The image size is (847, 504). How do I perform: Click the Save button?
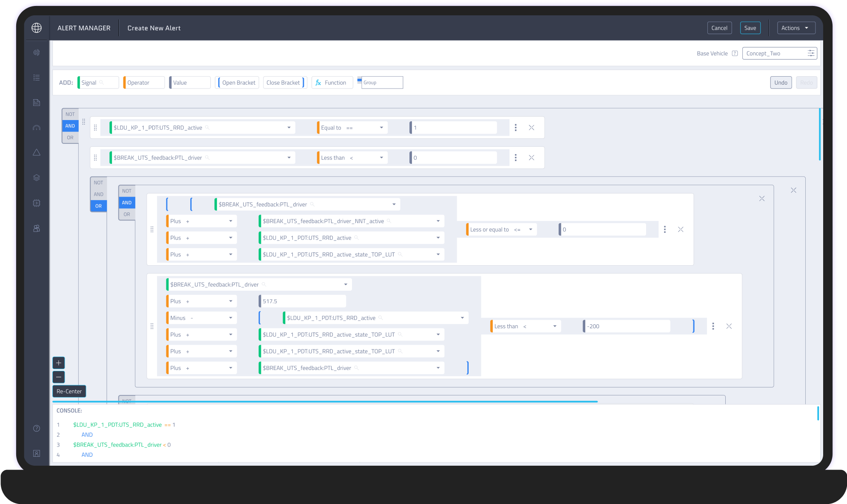[750, 28]
